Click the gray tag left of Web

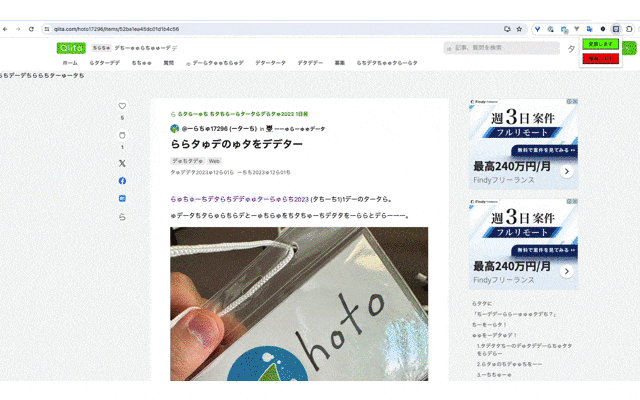point(188,161)
